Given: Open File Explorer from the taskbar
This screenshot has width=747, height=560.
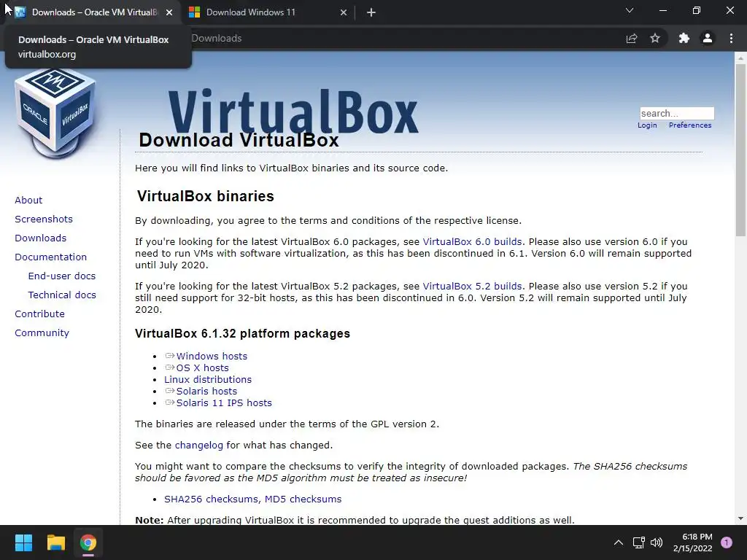Looking at the screenshot, I should point(55,542).
